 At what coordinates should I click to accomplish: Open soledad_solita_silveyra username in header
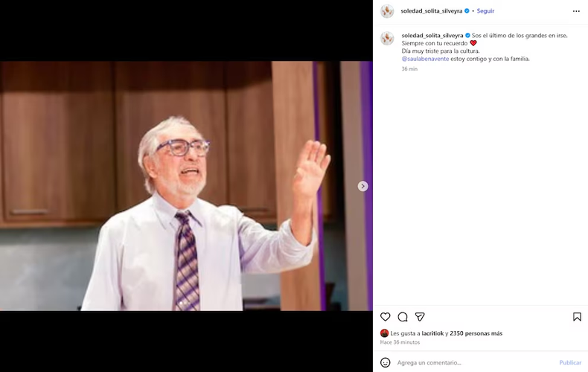431,11
